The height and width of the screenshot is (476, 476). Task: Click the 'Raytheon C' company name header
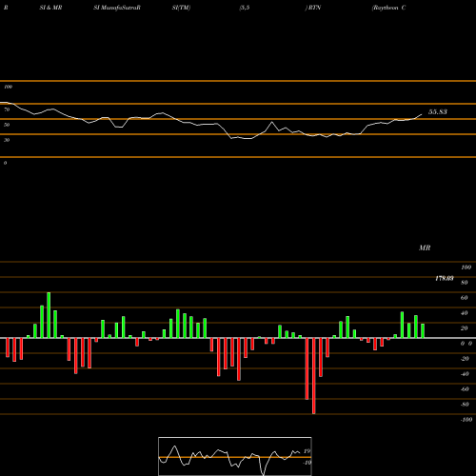[x=388, y=8]
